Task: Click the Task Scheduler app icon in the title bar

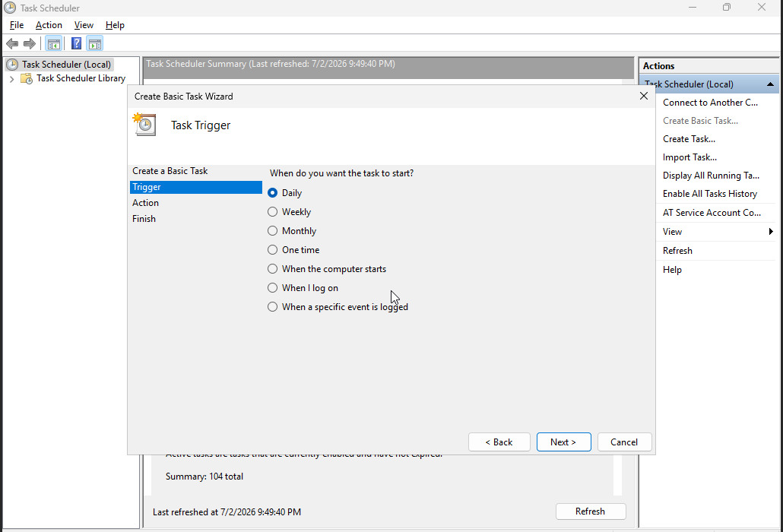Action: click(x=9, y=8)
